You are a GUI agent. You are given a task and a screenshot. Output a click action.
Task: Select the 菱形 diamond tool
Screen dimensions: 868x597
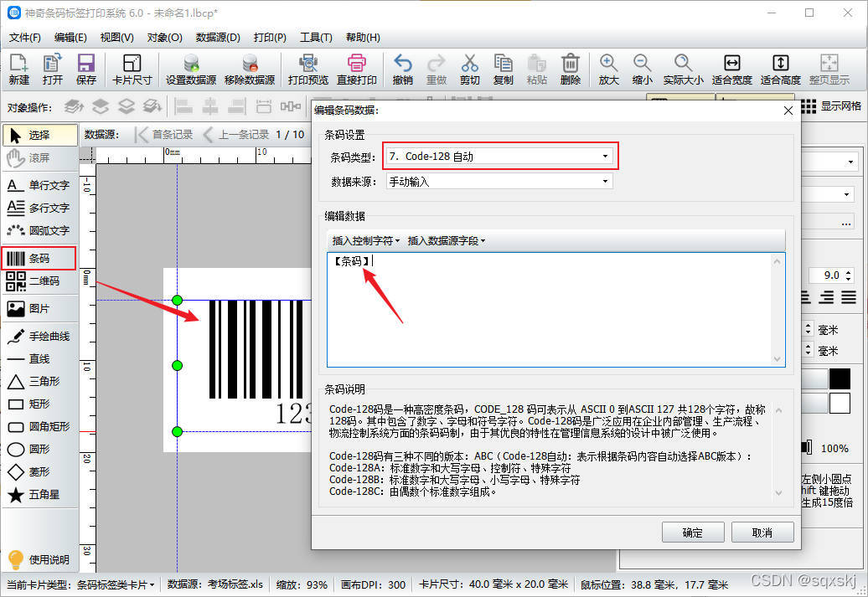[x=40, y=472]
